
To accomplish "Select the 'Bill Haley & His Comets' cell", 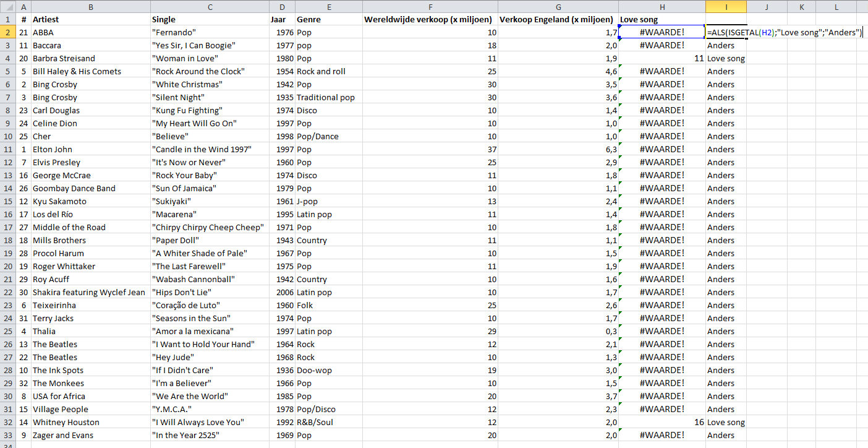I will point(90,71).
